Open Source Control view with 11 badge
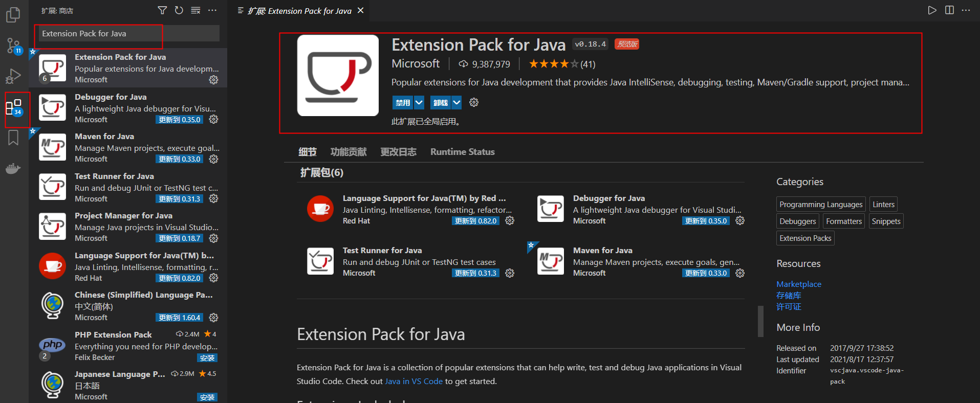The image size is (980, 403). point(14,46)
